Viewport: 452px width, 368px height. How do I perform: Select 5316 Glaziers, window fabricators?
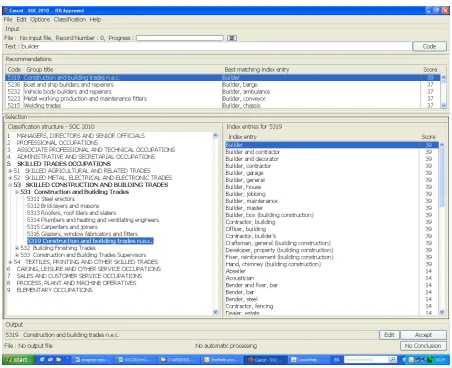pyautogui.click(x=82, y=234)
